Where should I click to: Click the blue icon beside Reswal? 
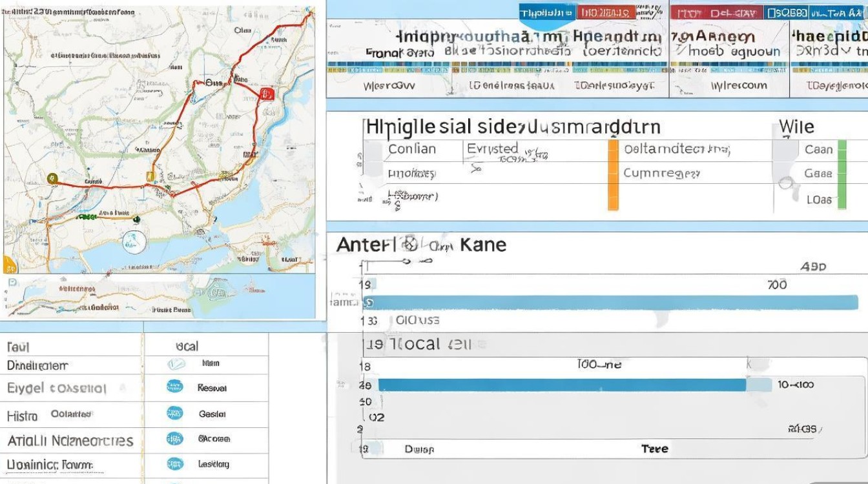(175, 387)
